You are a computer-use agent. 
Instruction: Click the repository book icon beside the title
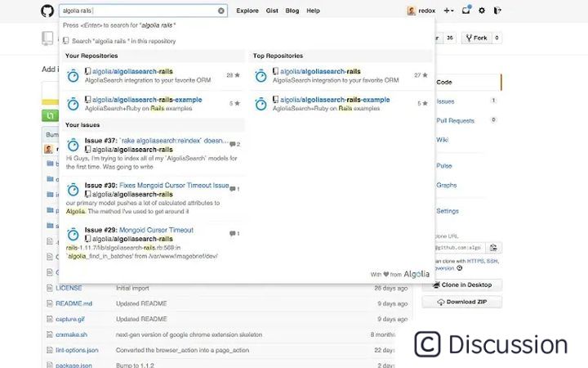pos(47,38)
